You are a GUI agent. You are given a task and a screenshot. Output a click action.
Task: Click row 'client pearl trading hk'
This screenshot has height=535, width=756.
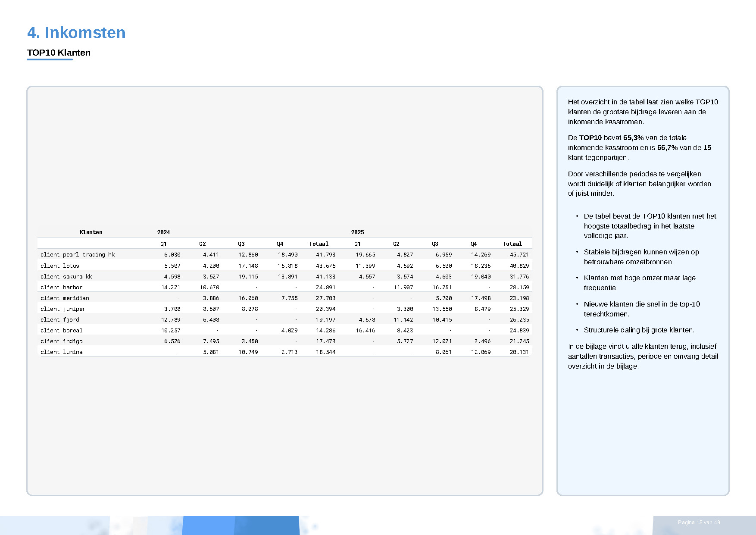click(284, 254)
